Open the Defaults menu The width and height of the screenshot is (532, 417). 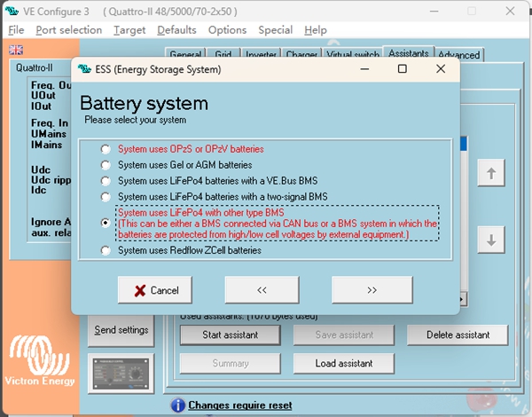[176, 30]
